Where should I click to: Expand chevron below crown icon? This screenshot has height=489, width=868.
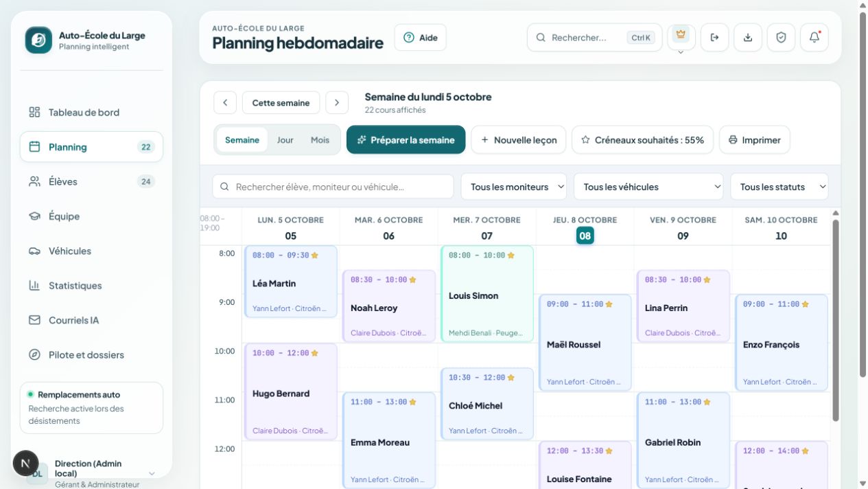[681, 53]
